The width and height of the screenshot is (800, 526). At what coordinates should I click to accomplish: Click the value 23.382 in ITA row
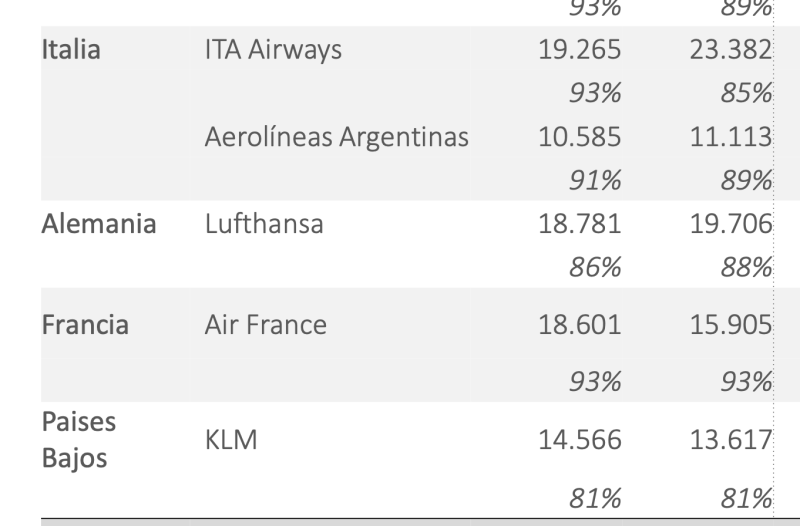[x=730, y=50]
